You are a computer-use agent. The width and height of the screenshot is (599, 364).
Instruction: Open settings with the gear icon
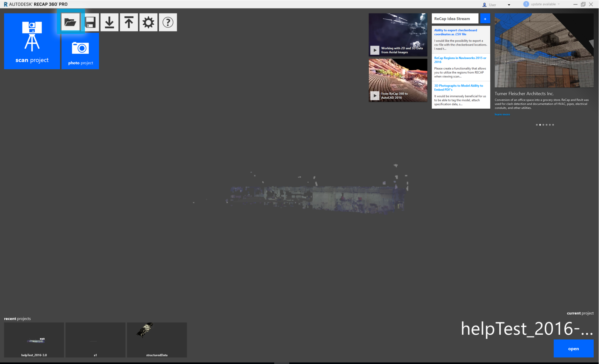(x=148, y=22)
